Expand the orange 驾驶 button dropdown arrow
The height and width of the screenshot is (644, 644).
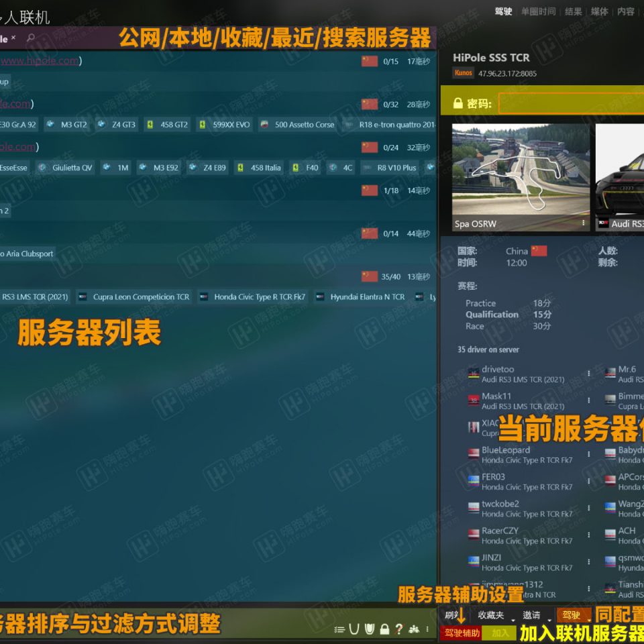point(588,620)
